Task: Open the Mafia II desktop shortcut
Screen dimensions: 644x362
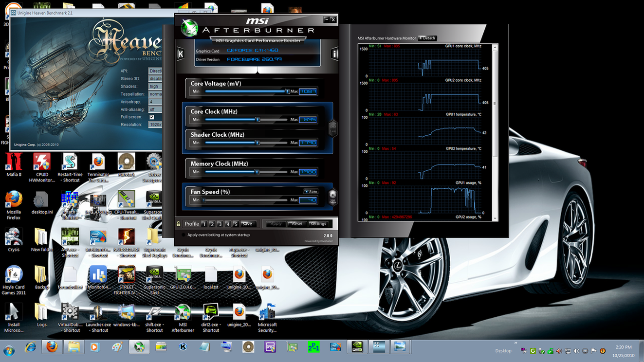Action: 14,165
